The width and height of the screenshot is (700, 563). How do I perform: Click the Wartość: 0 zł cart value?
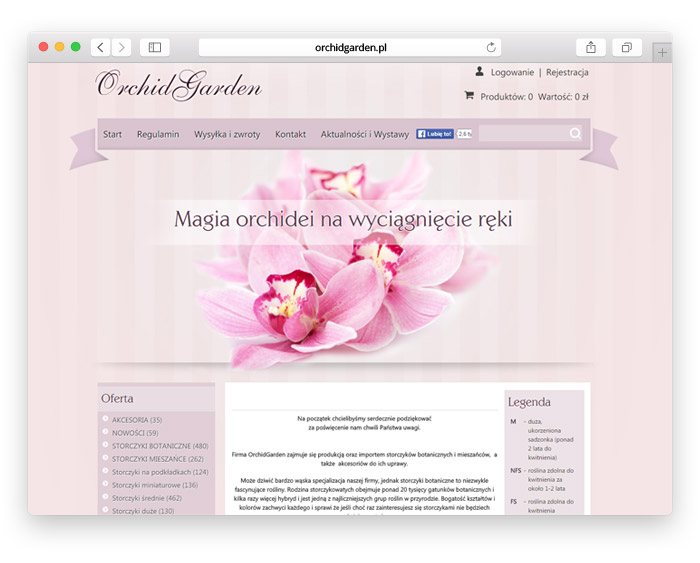(x=563, y=97)
